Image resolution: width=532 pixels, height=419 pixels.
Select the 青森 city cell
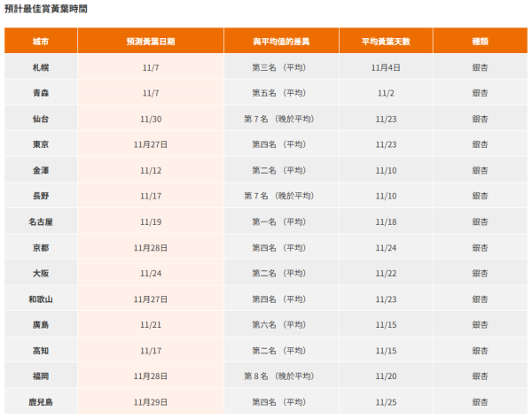[x=41, y=93]
